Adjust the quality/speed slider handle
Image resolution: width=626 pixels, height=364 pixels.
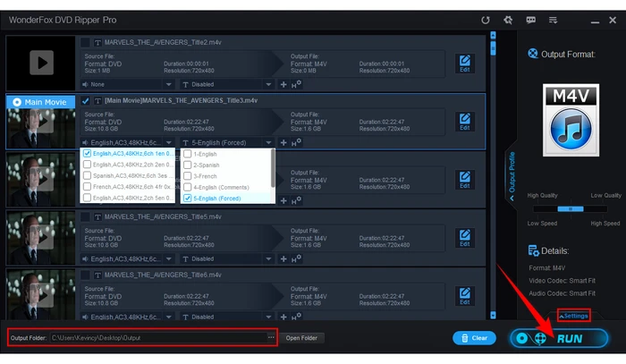571,208
